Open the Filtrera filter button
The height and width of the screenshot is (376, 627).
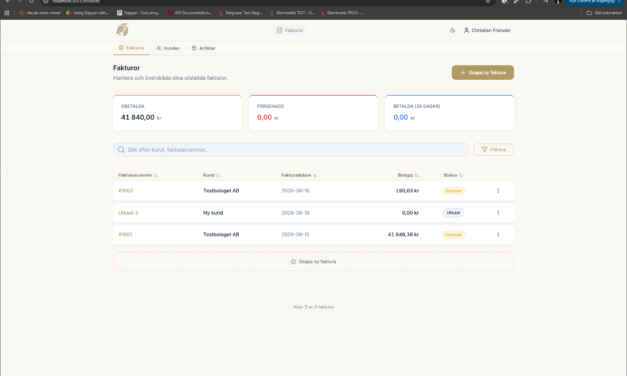click(x=493, y=150)
